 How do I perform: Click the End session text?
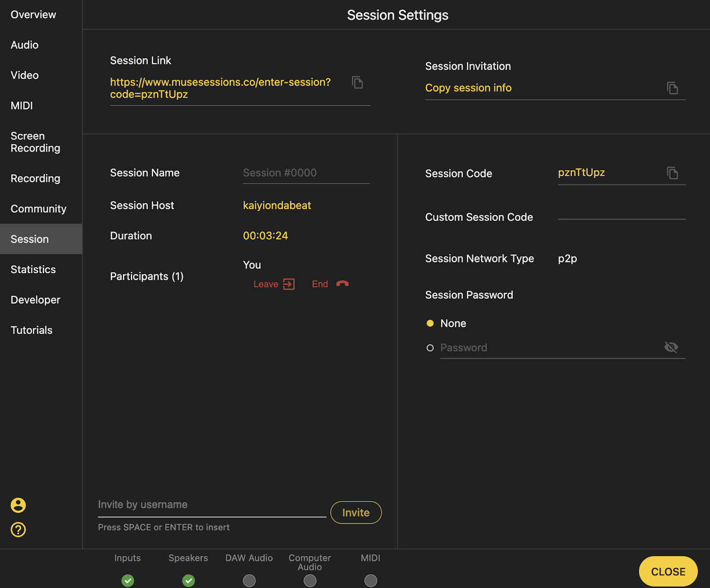pos(320,284)
